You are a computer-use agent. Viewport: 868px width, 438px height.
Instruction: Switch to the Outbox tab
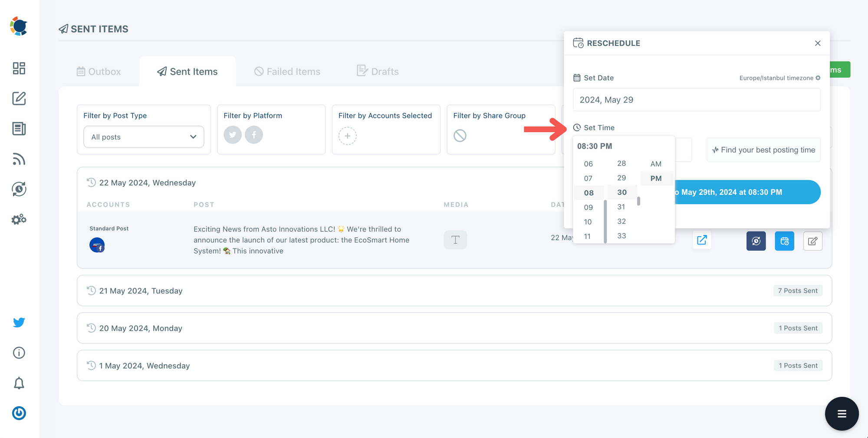click(x=99, y=72)
